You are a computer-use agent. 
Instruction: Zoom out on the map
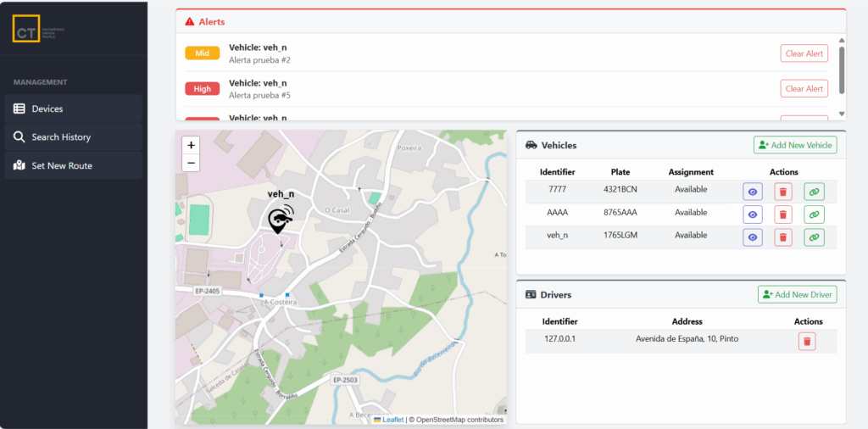coord(192,163)
